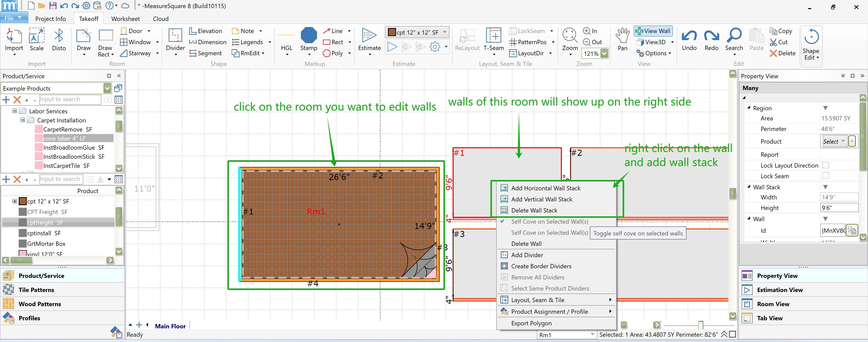Click the cpt 12" x 12" brown swatch
The height and width of the screenshot is (342, 868).
(x=22, y=201)
